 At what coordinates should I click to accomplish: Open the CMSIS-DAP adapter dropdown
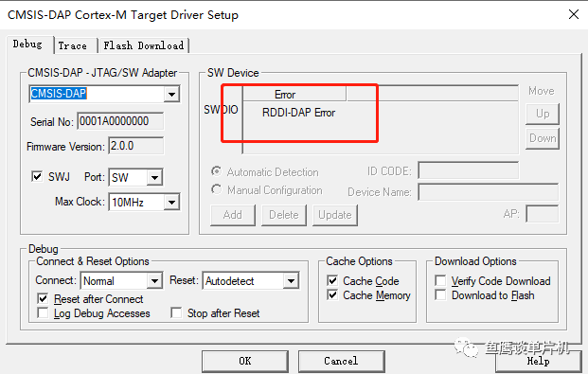click(x=171, y=94)
